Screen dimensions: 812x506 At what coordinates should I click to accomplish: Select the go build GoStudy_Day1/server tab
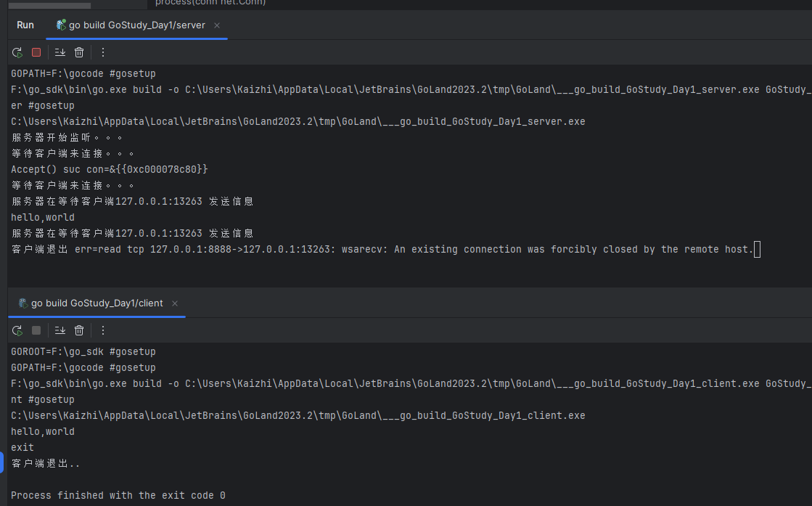pyautogui.click(x=131, y=25)
